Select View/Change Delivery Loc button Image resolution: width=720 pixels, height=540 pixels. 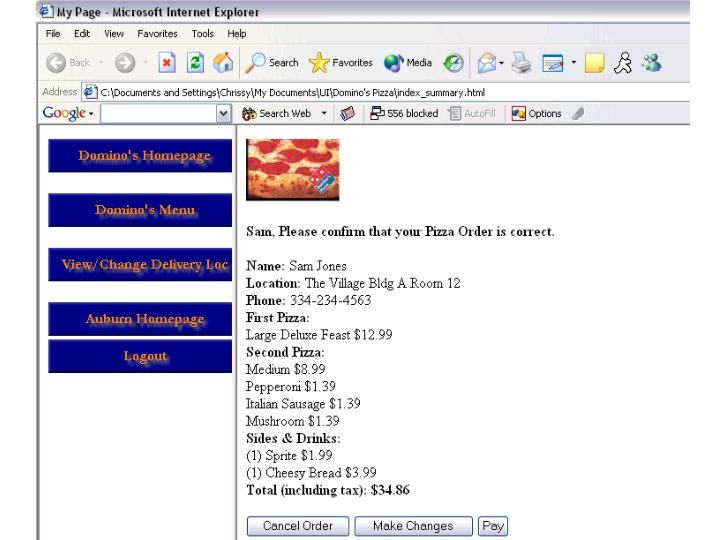(140, 264)
